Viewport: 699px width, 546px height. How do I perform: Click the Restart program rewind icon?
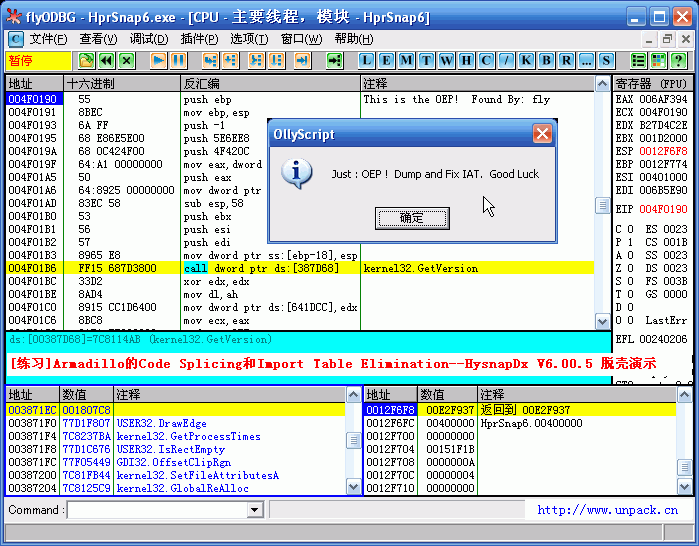point(106,61)
